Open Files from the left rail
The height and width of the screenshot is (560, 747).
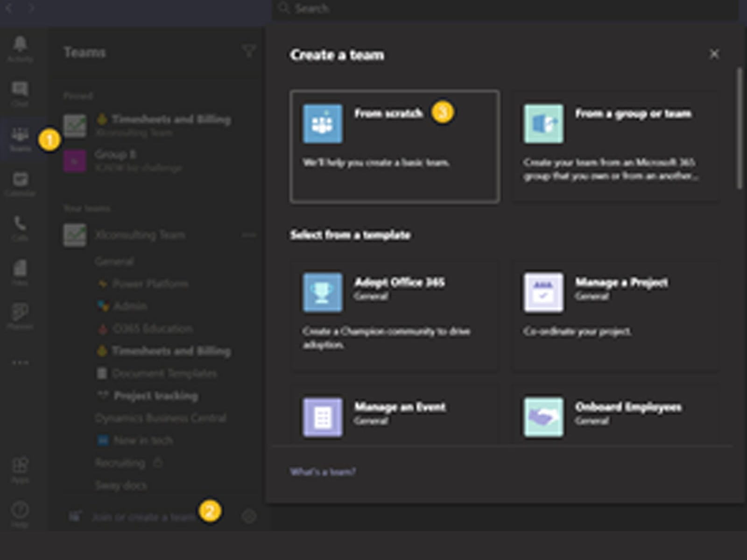point(20,272)
